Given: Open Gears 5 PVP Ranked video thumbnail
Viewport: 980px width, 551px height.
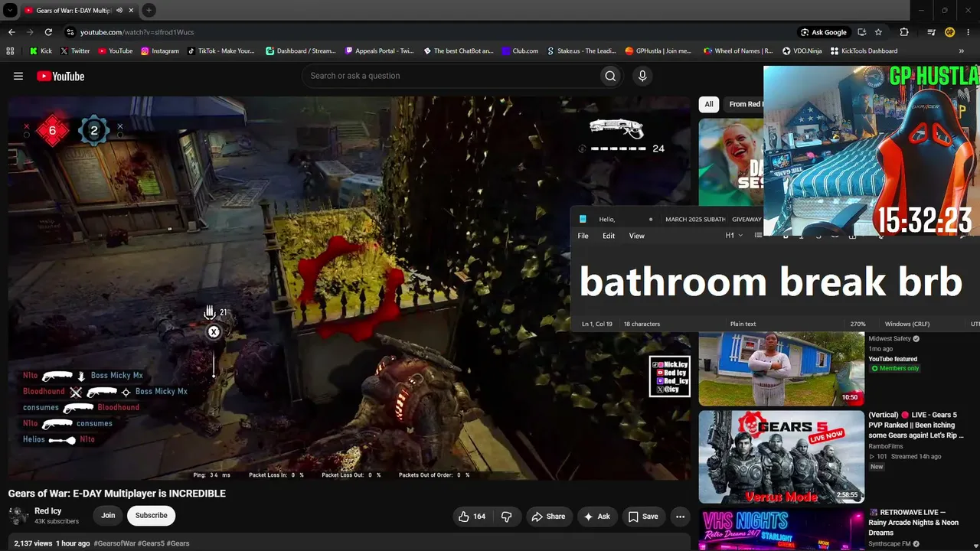Looking at the screenshot, I should coord(781,457).
